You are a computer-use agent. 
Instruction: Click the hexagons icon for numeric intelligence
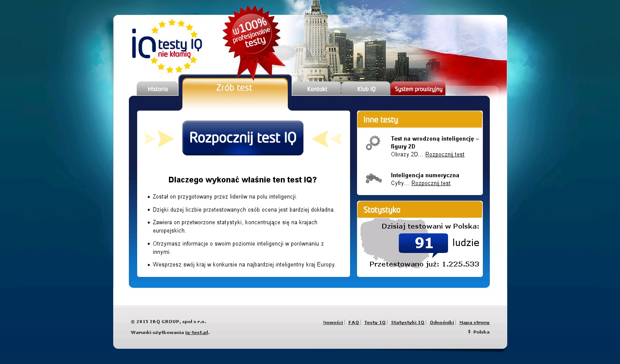373,179
